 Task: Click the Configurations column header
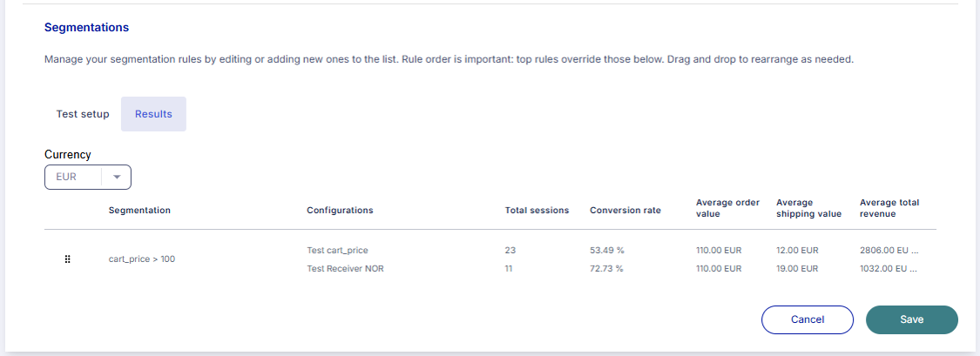coord(340,210)
